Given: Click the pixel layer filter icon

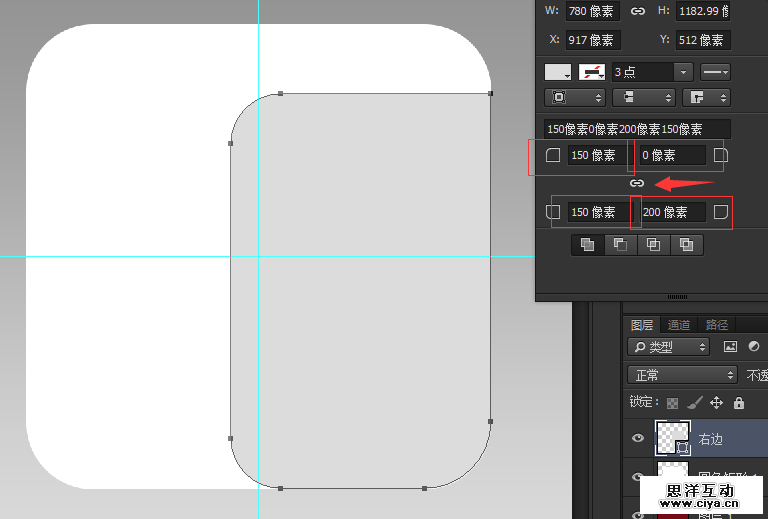Looking at the screenshot, I should (730, 347).
